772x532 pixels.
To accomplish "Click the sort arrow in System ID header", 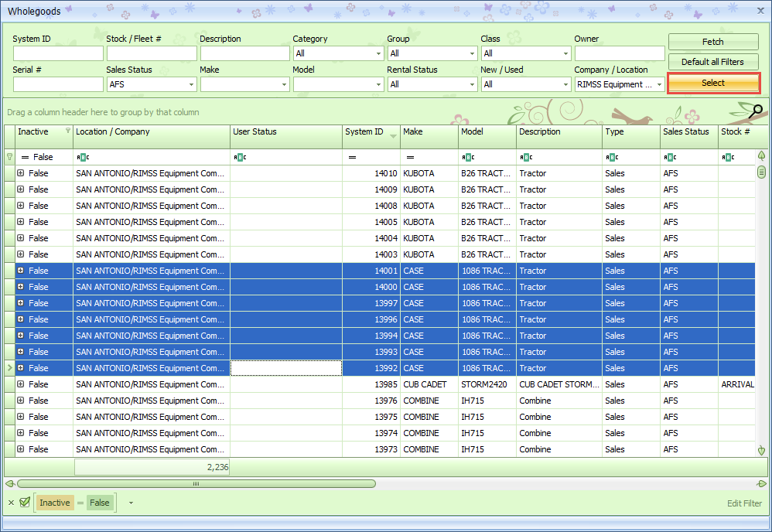I will [x=394, y=136].
